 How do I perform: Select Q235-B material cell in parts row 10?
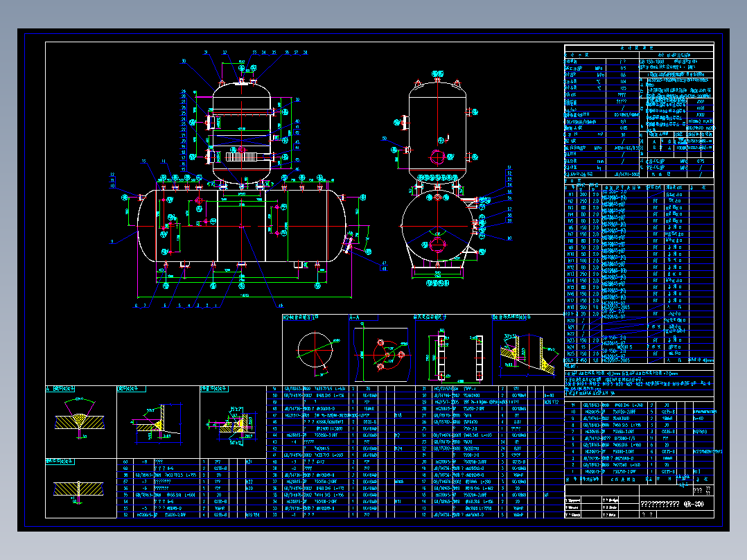pyautogui.click(x=669, y=412)
